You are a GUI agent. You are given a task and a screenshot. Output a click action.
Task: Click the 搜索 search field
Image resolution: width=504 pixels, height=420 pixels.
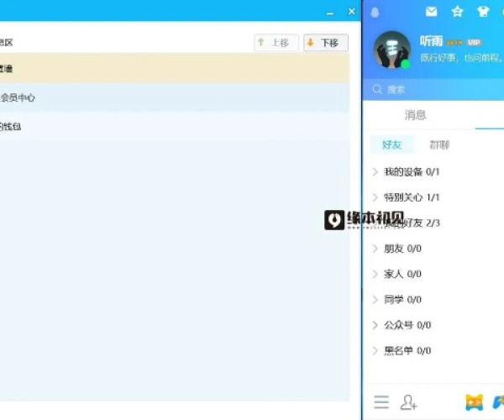pyautogui.click(x=433, y=89)
